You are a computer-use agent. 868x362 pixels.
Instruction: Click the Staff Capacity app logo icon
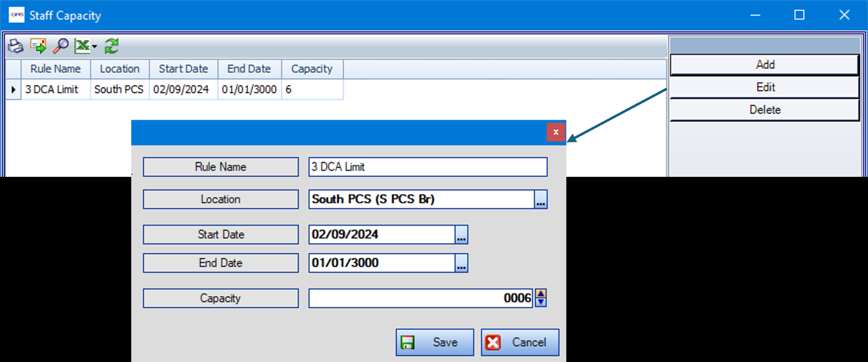pyautogui.click(x=17, y=15)
